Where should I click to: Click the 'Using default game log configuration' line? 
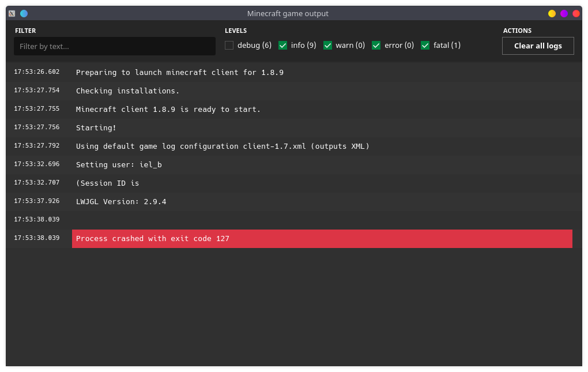[223, 146]
